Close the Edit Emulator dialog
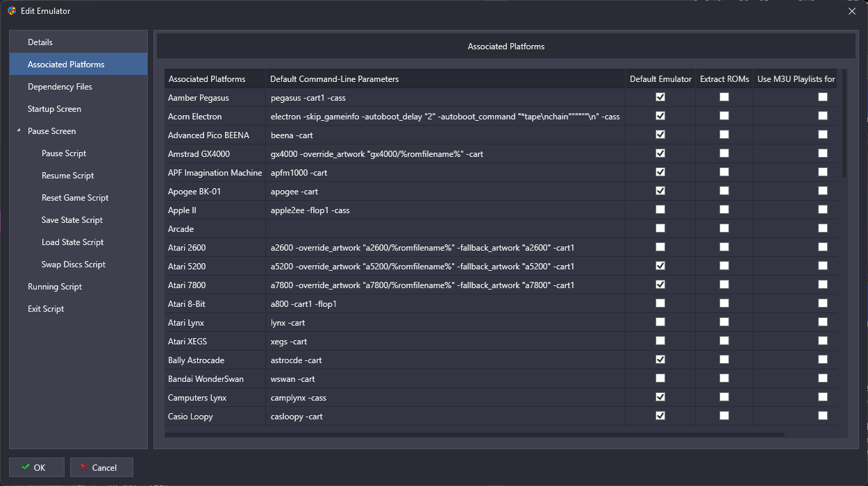Viewport: 868px width, 486px height. pos(852,11)
